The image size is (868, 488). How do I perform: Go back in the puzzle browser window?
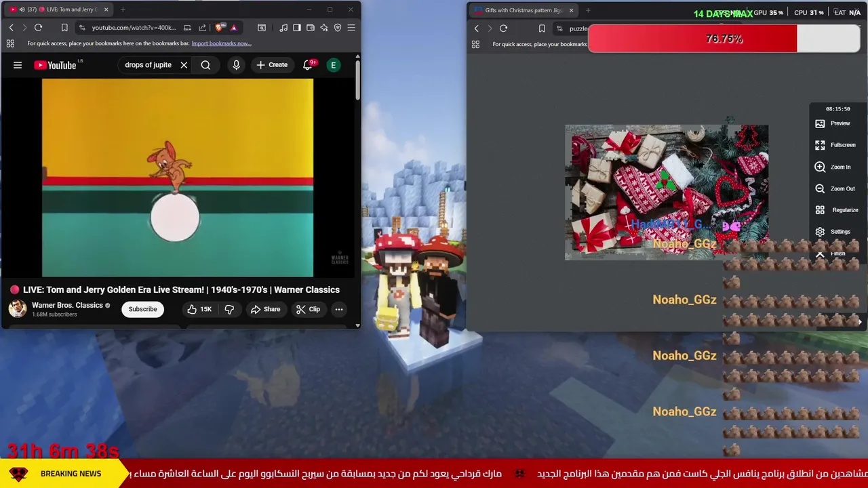click(476, 28)
